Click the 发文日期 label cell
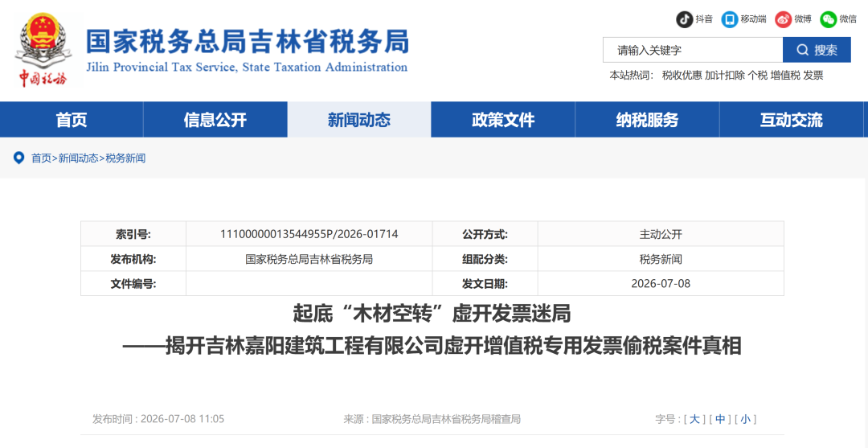The width and height of the screenshot is (868, 448). (485, 284)
